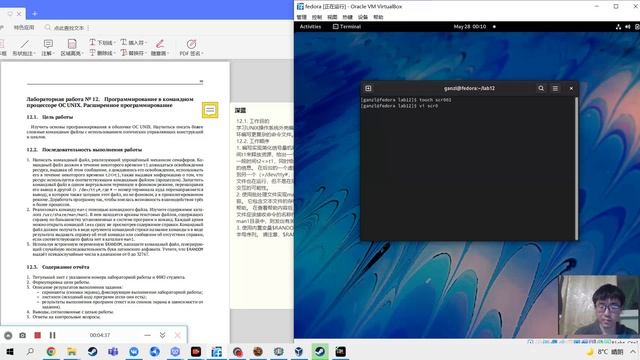This screenshot has height=360, width=640.
Task: Expand the insert caret dropdown arrow
Action: click(x=145, y=42)
